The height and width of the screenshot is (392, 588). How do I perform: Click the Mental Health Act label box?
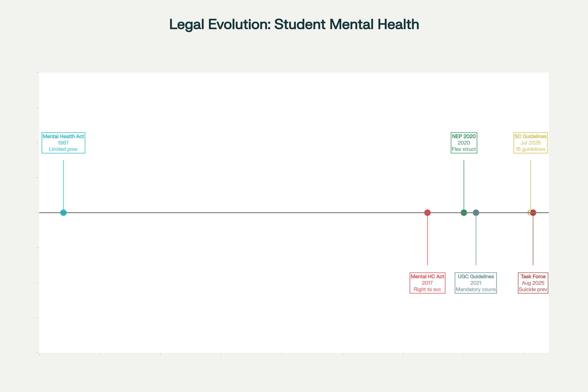[63, 143]
